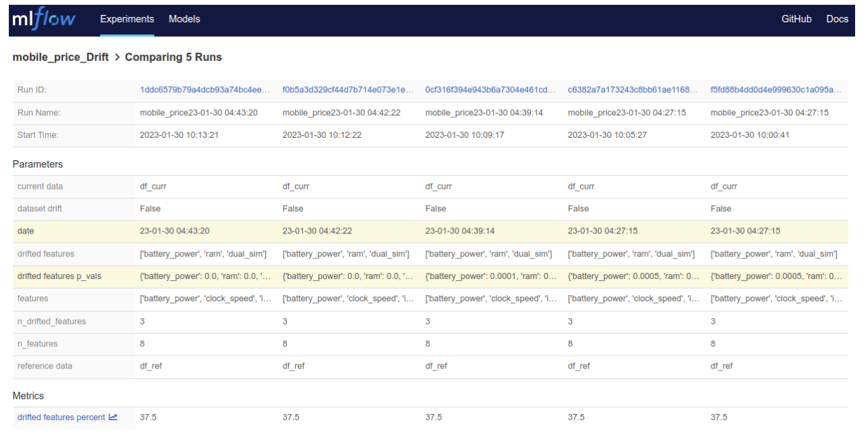Select start time 2023-01-30 10:12:22
Image resolution: width=868 pixels, height=433 pixels.
[x=322, y=135]
